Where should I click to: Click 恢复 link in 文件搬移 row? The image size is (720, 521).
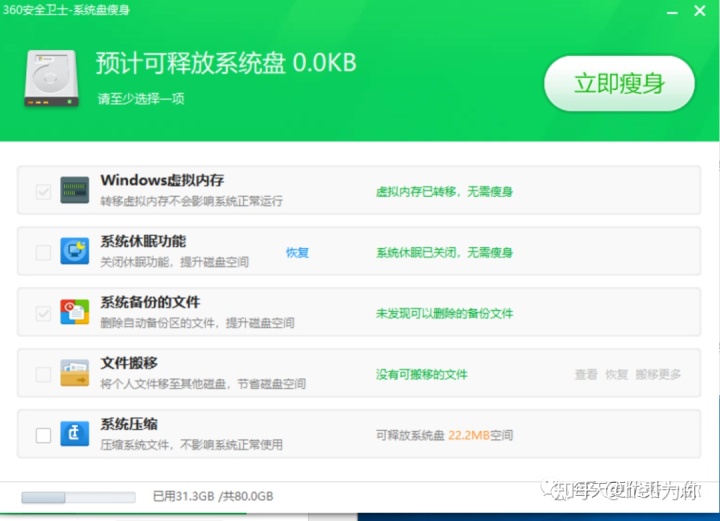(616, 374)
